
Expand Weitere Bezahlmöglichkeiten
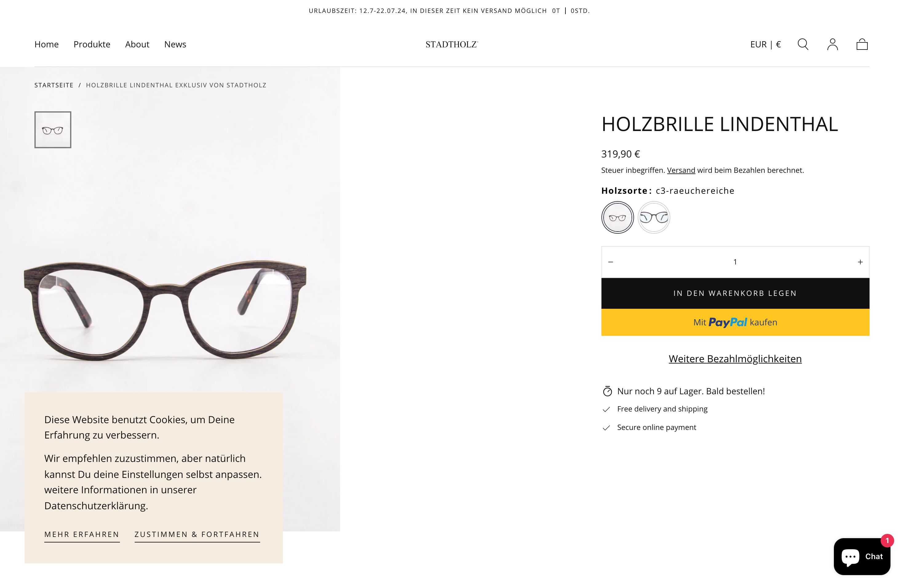pos(735,359)
